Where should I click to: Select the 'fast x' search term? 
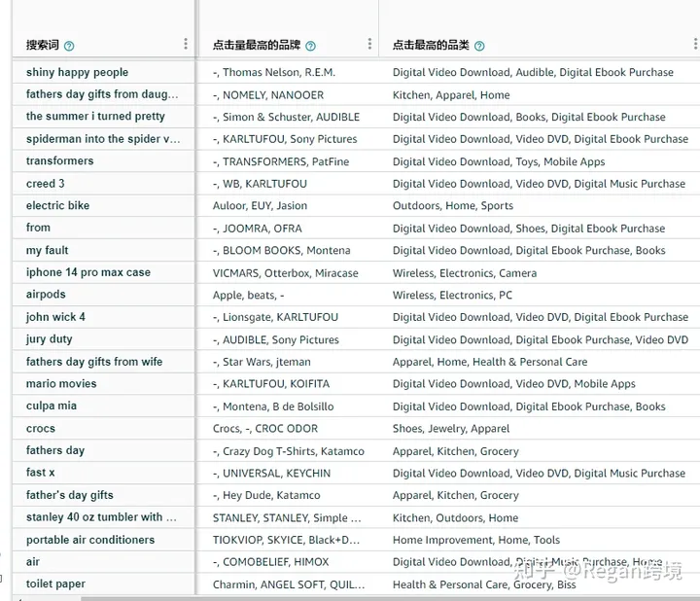click(40, 473)
